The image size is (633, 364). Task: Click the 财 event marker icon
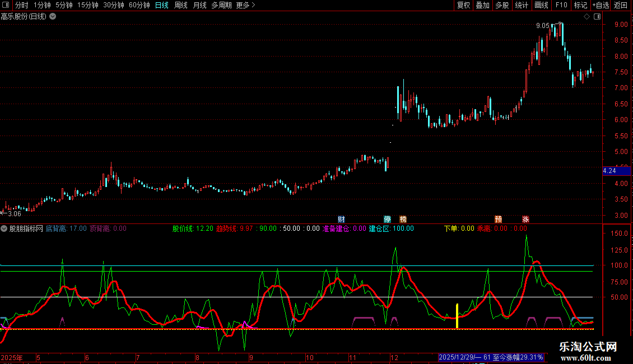point(341,219)
